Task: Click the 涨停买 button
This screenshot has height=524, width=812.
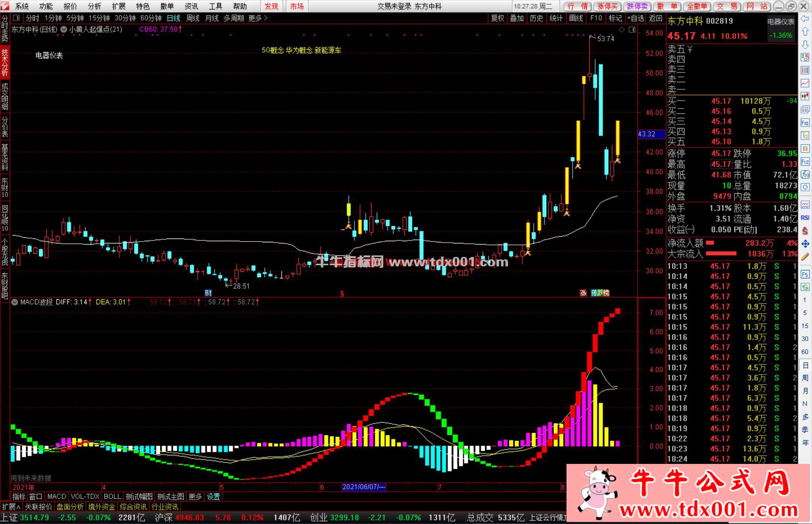Action: pyautogui.click(x=607, y=6)
